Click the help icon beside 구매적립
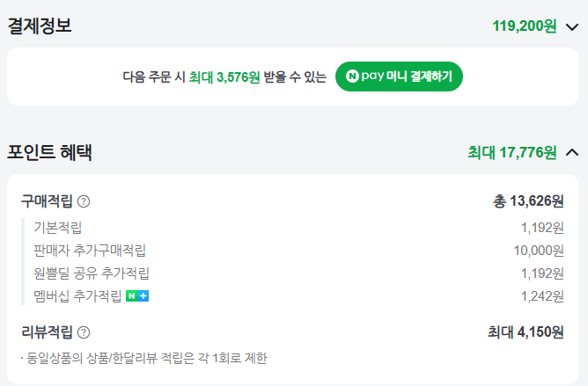 click(84, 201)
